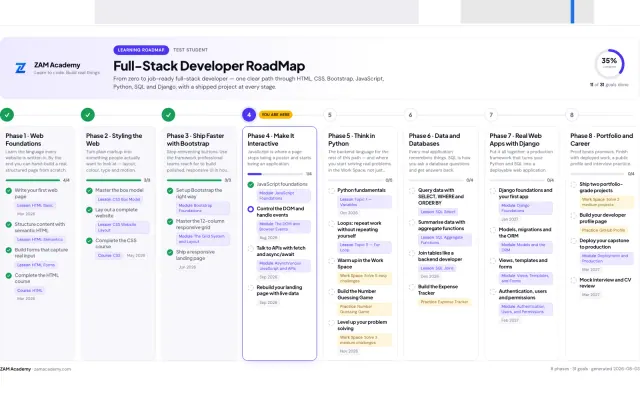Open the 'Course CSS' tag
The image size is (640, 400).
point(109,256)
